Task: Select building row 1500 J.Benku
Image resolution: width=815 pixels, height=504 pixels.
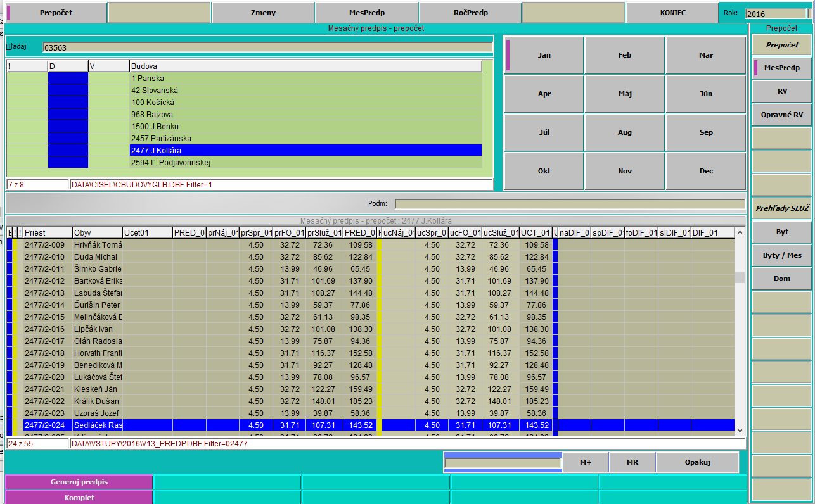Action: 244,127
